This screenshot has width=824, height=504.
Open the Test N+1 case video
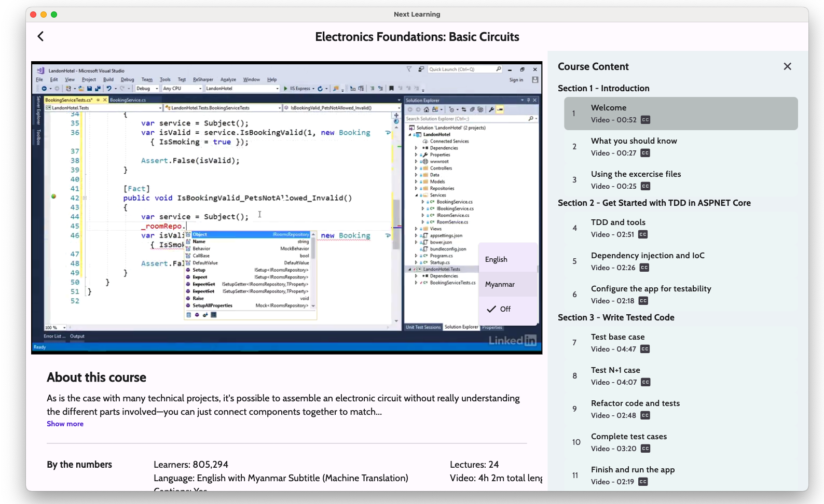pos(615,370)
